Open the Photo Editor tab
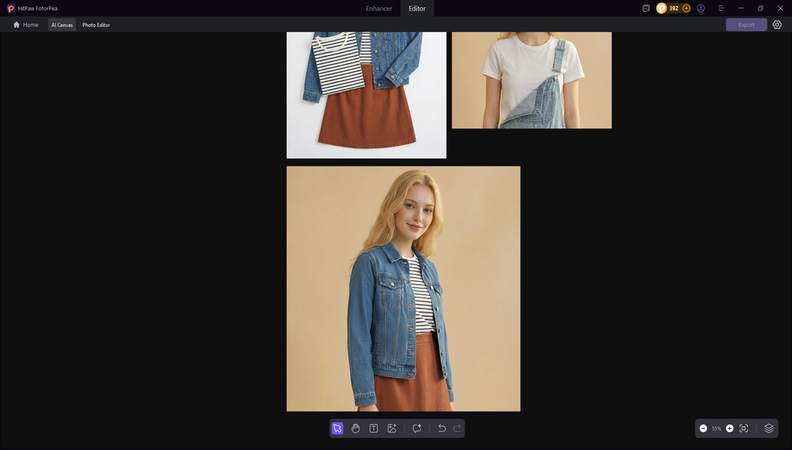792x450 pixels. (96, 25)
